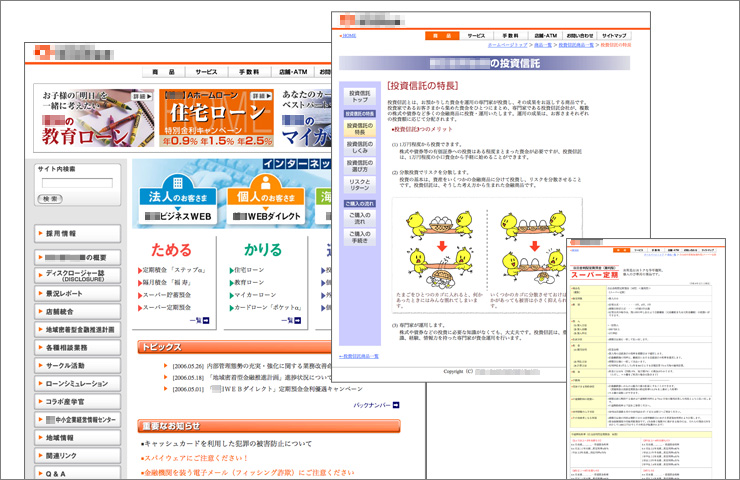This screenshot has width=740, height=480.
Task: Open サービス menu in main window
Action: [206, 72]
